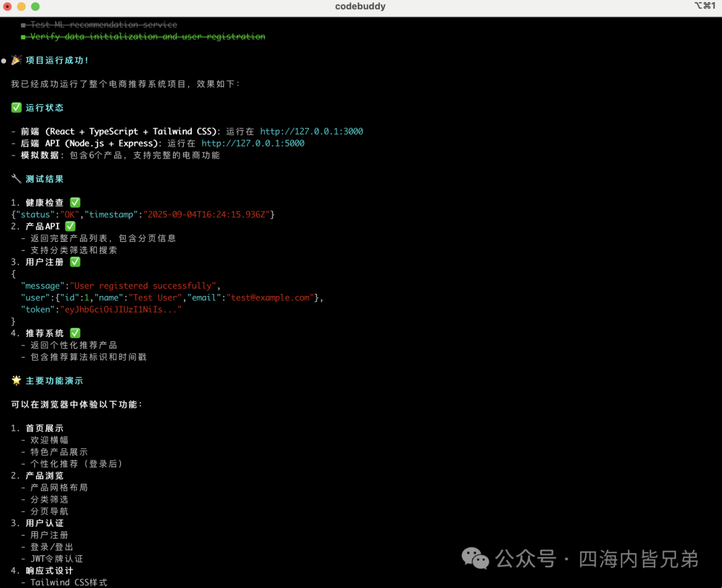Click the check mark next to 产品API
This screenshot has height=588, width=722.
coord(70,227)
